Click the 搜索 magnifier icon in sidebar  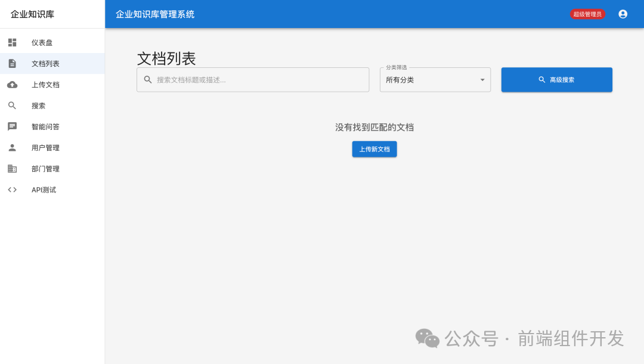pyautogui.click(x=13, y=105)
